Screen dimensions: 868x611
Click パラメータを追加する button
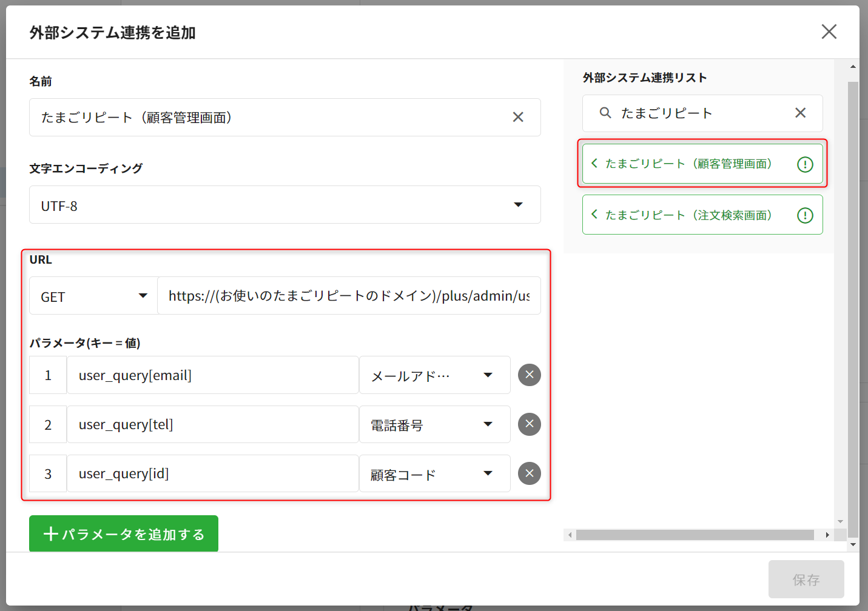(124, 534)
